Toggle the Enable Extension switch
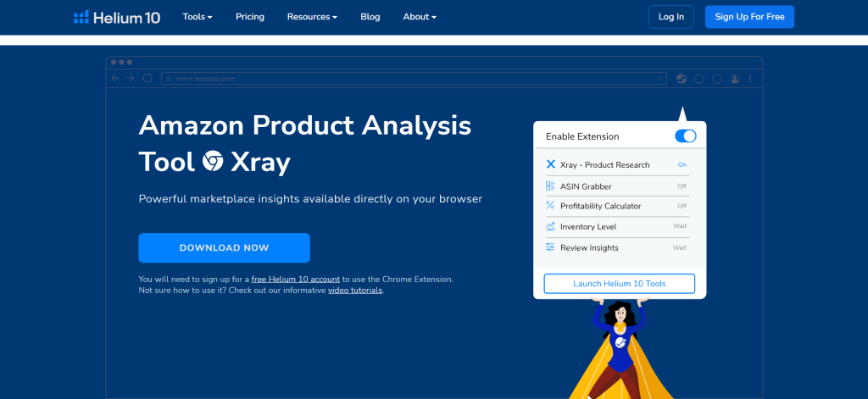 tap(685, 136)
